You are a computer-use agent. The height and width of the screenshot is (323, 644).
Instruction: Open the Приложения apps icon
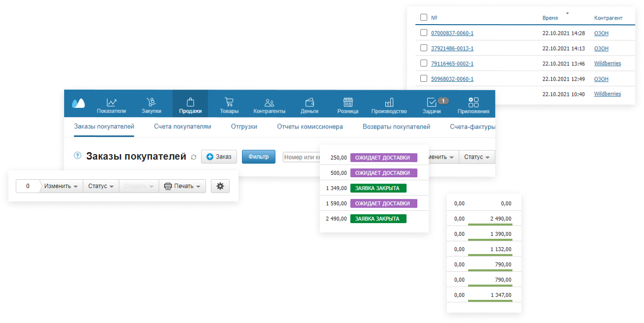(473, 102)
